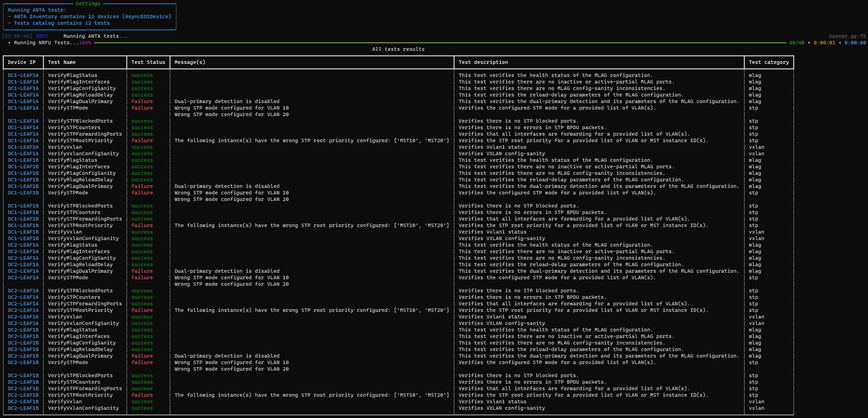Select stp category of DC1-LEAF1B VerifySTPForwardingPorts
Screen dimensions: 868x418
pyautogui.click(x=753, y=219)
